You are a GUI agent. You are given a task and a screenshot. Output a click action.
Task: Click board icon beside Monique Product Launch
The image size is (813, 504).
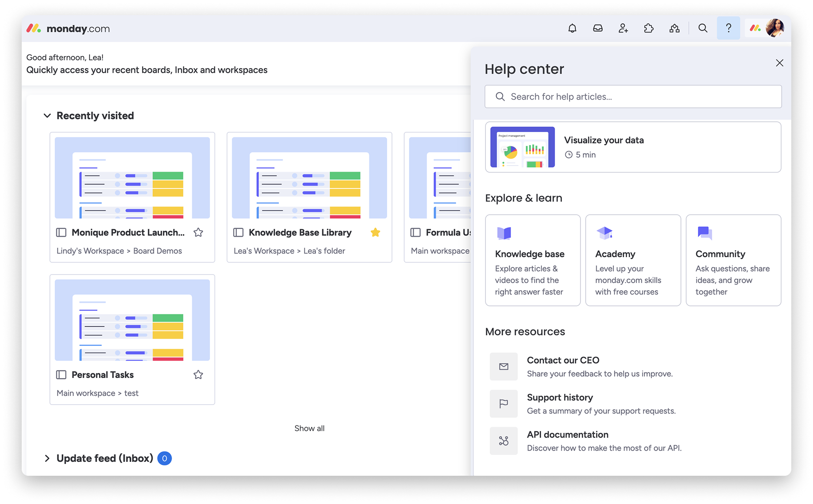coord(61,232)
